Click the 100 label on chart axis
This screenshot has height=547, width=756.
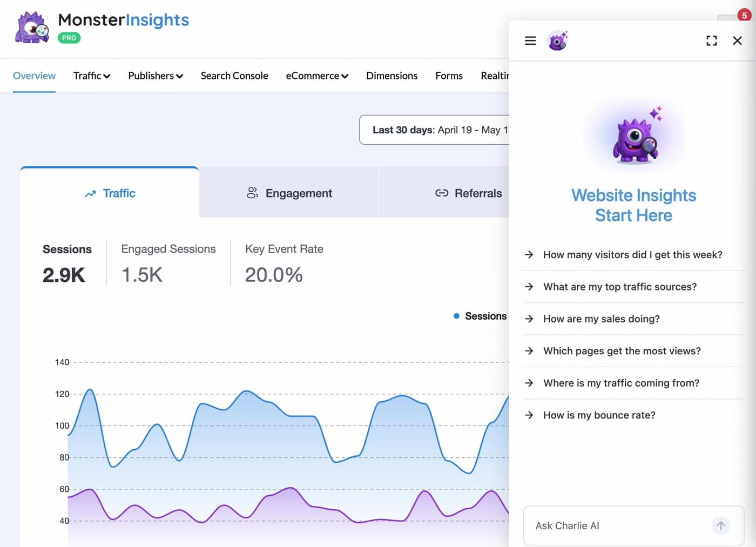tap(62, 426)
